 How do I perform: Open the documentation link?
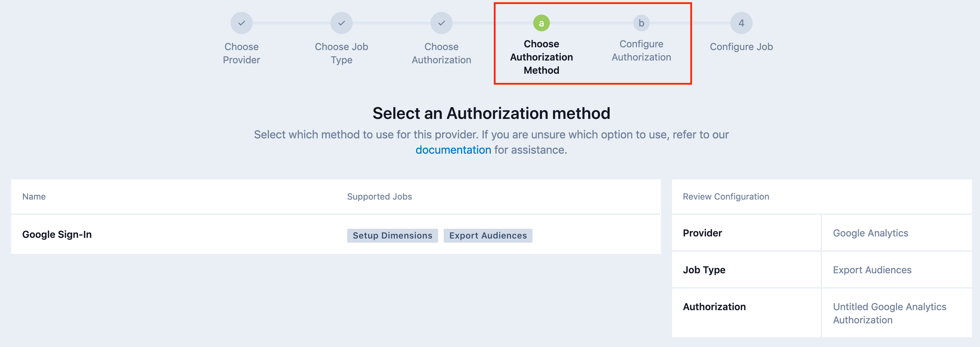453,150
